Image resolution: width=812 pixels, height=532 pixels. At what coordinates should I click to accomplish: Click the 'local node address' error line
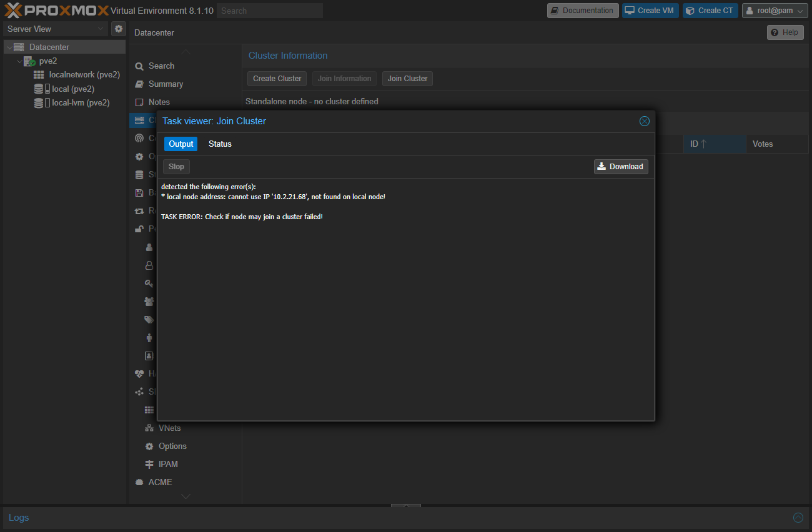(x=273, y=197)
